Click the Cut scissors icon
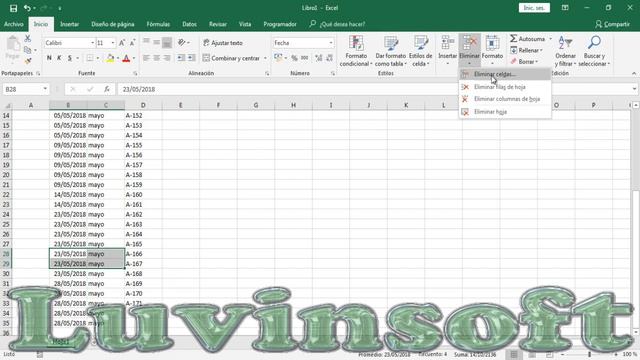This screenshot has width=640, height=360. 27,39
